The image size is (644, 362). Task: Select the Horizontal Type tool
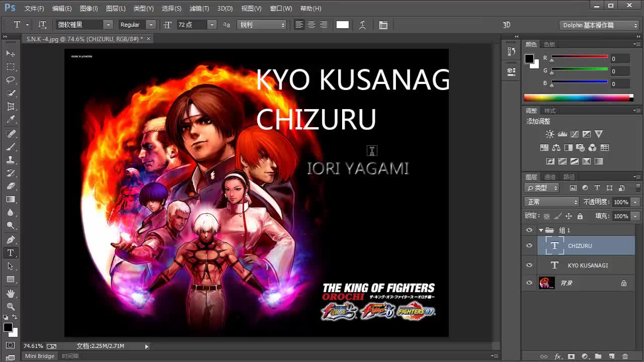(10, 253)
